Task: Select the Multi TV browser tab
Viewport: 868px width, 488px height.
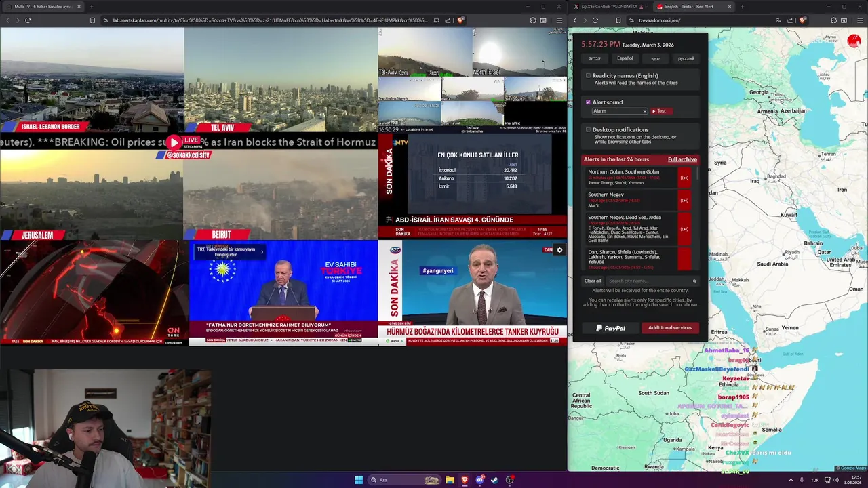Action: pyautogui.click(x=42, y=7)
